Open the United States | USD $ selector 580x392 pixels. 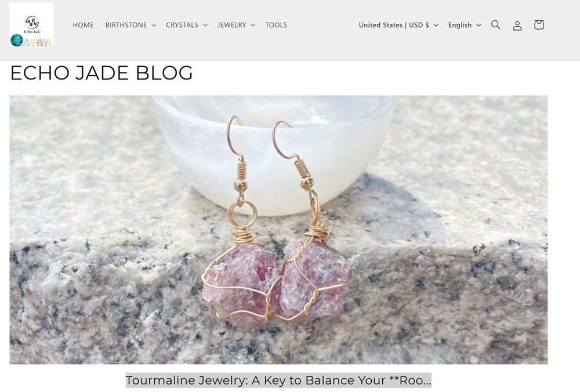[398, 25]
